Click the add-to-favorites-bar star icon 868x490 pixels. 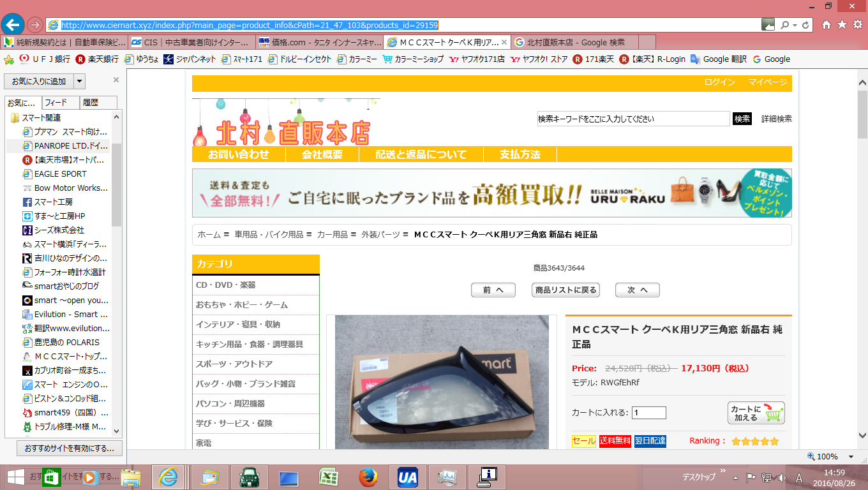click(9, 59)
